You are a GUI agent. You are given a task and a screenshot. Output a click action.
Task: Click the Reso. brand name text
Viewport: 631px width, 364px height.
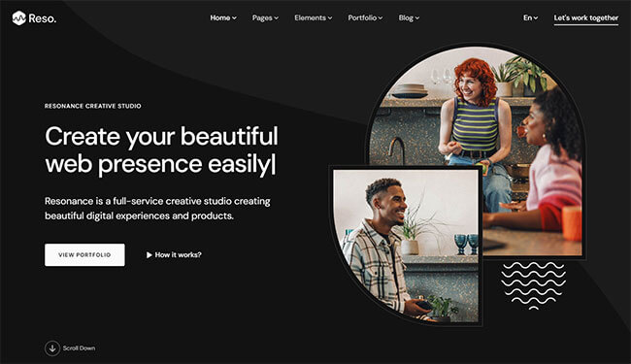pyautogui.click(x=43, y=18)
